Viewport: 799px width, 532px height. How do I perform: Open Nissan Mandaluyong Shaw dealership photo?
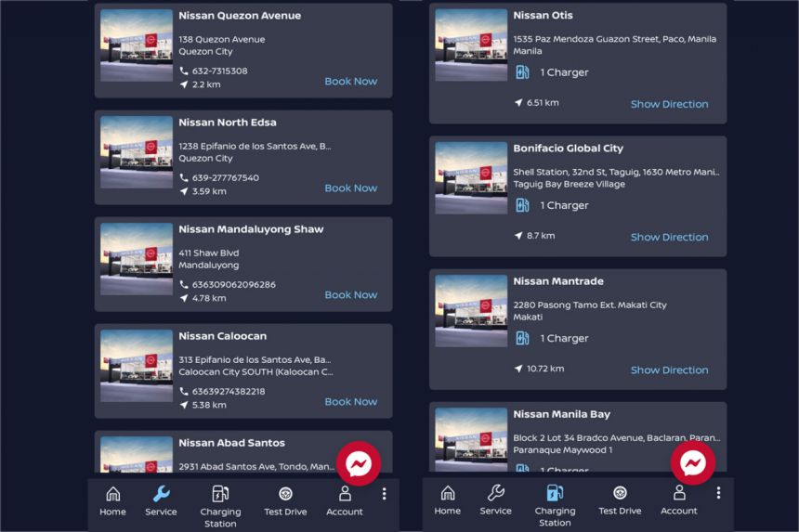click(137, 259)
